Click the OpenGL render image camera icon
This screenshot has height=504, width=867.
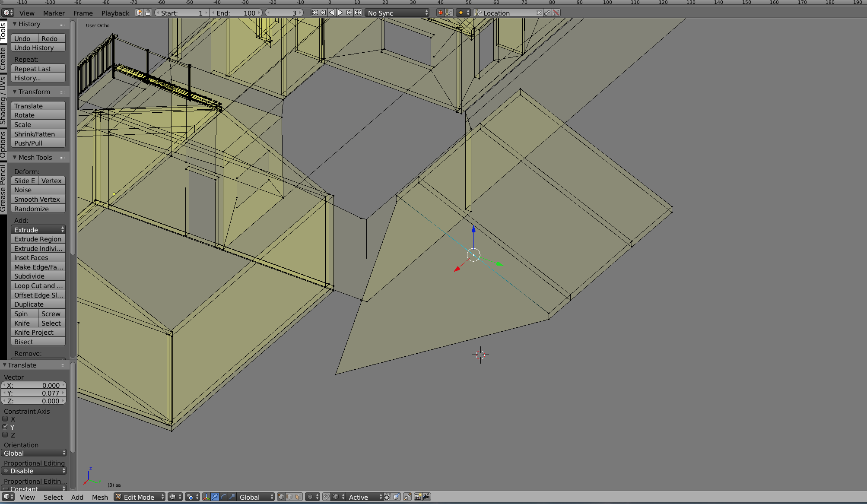pyautogui.click(x=418, y=497)
